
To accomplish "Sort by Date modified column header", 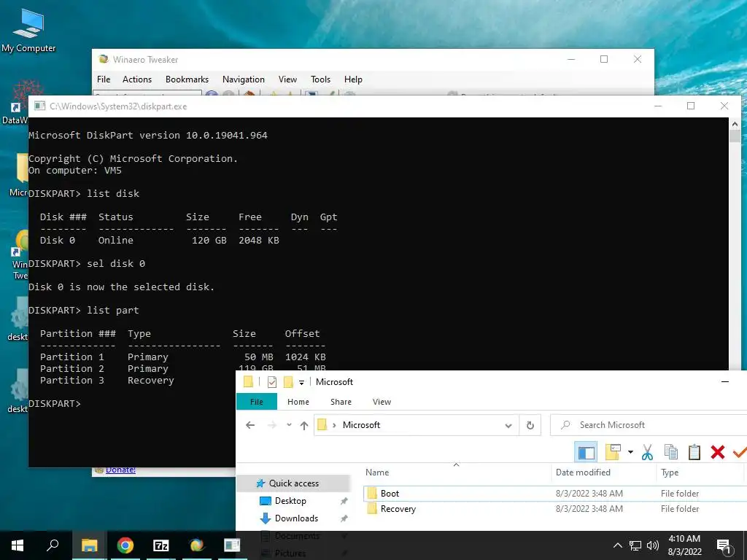I will 583,472.
